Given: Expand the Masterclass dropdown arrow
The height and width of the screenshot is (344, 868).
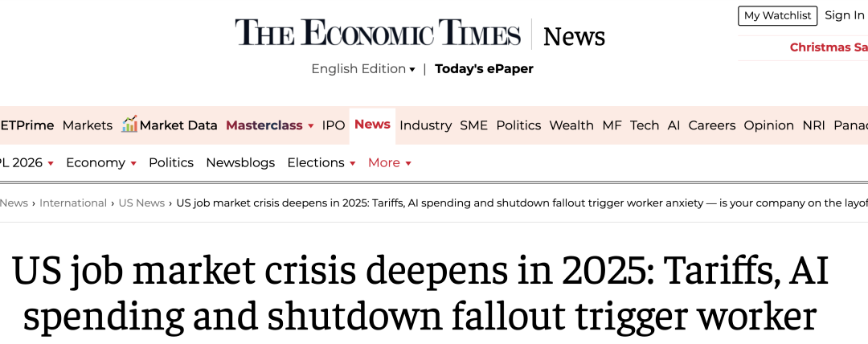Looking at the screenshot, I should click(310, 126).
